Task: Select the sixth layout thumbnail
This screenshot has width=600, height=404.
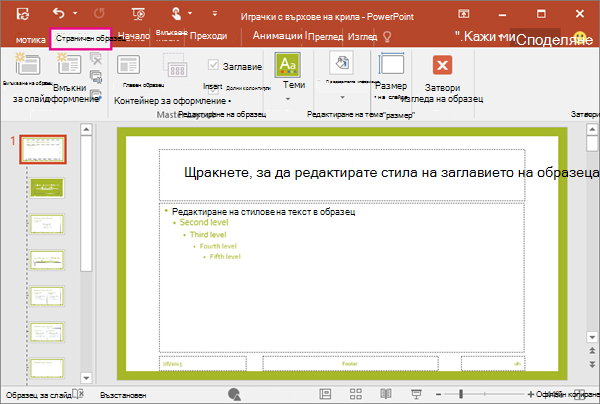Action: 47,332
